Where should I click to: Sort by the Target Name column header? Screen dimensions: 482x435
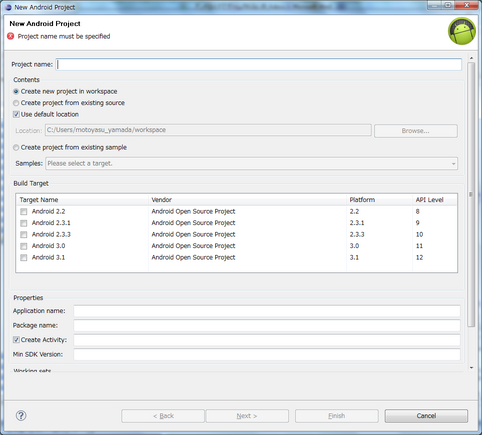point(82,200)
